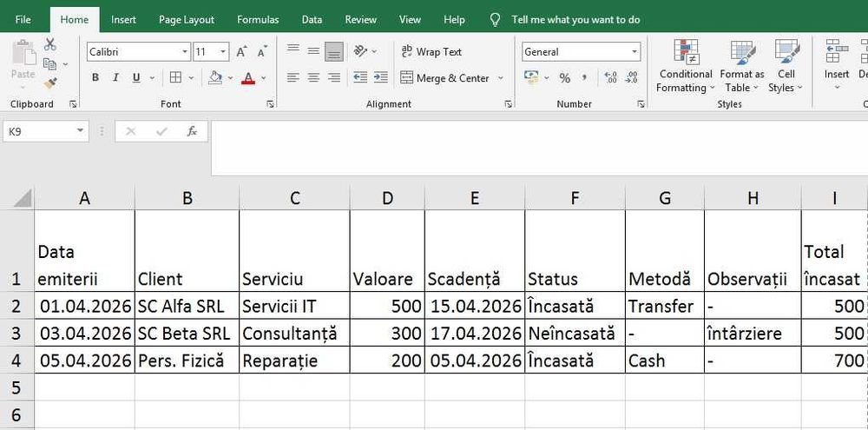Expand the Underline style dropdown arrow
Image resolution: width=868 pixels, height=430 pixels.
[x=152, y=77]
